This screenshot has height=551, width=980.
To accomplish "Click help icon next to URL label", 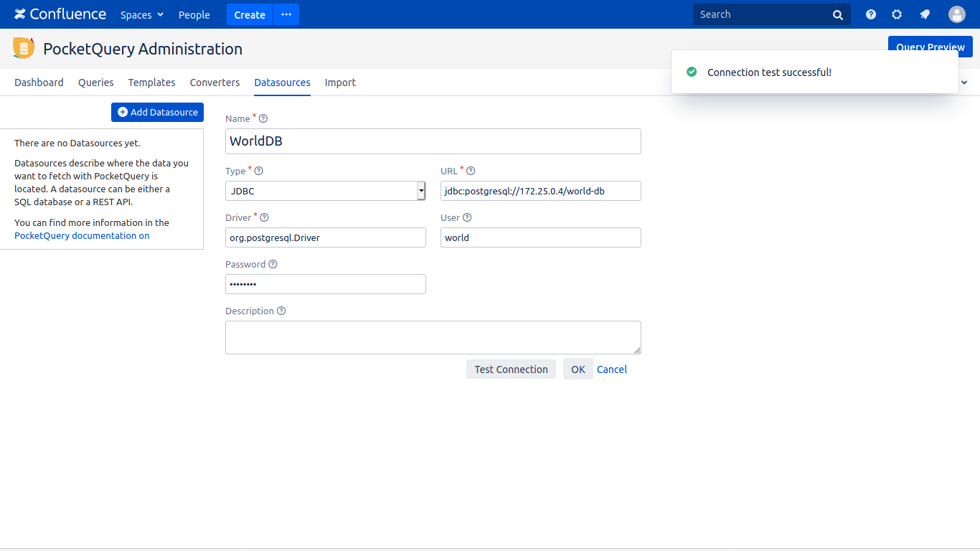I will tap(471, 171).
